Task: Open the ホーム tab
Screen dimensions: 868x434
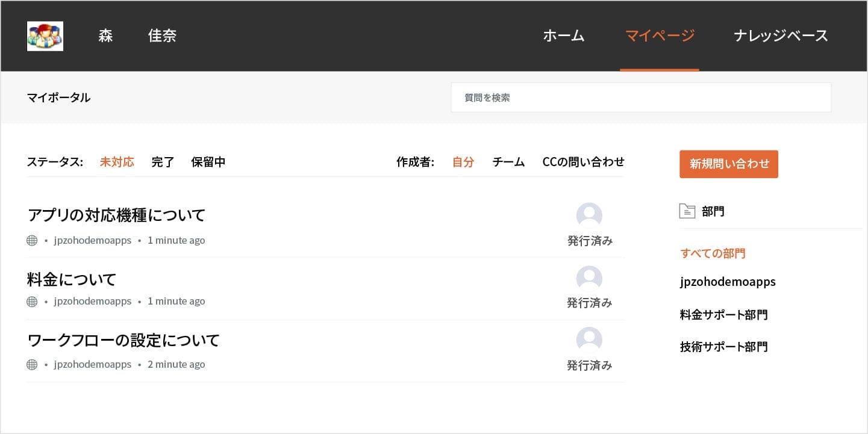Action: point(564,36)
